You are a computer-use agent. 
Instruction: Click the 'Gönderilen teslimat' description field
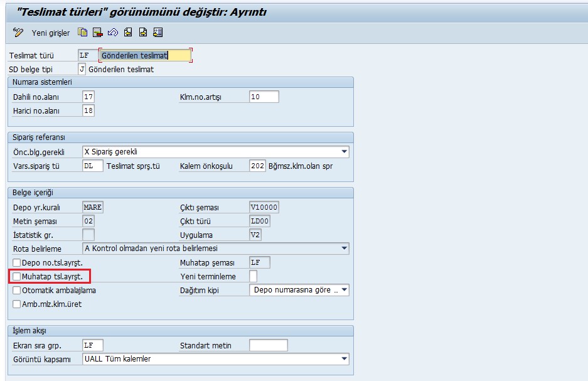144,55
